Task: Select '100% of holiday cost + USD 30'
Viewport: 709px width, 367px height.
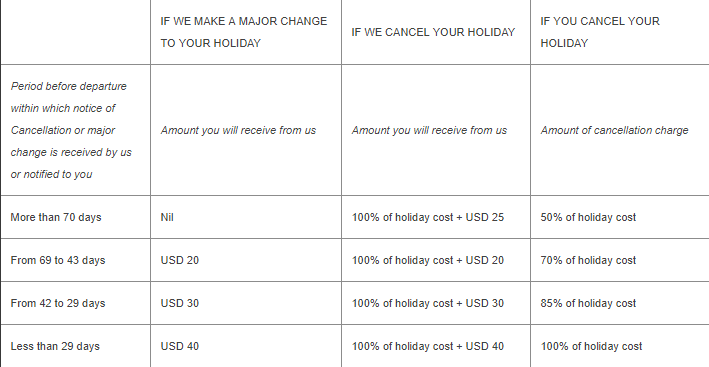Action: click(x=428, y=303)
